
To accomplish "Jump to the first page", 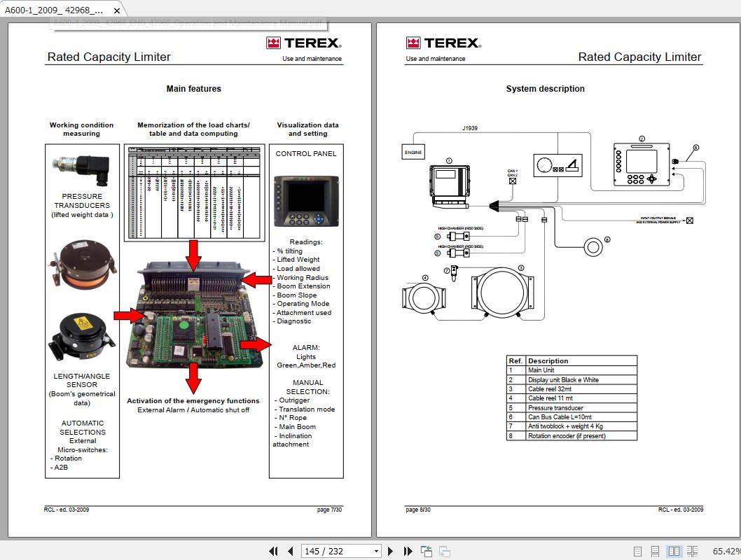I will [x=273, y=552].
